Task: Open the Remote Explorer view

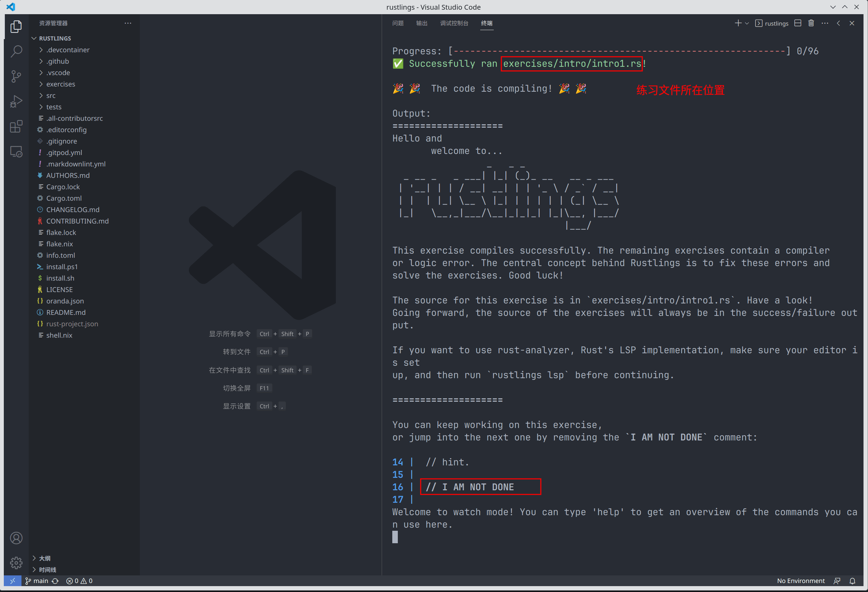Action: pos(16,152)
